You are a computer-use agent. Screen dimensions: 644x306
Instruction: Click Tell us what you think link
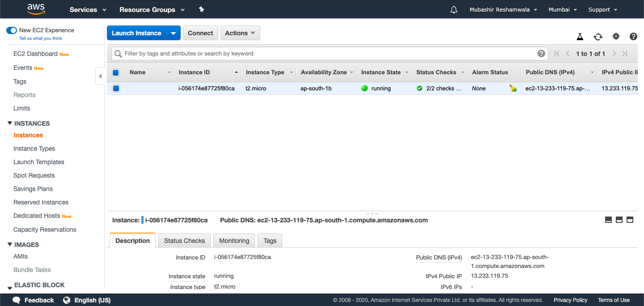41,38
